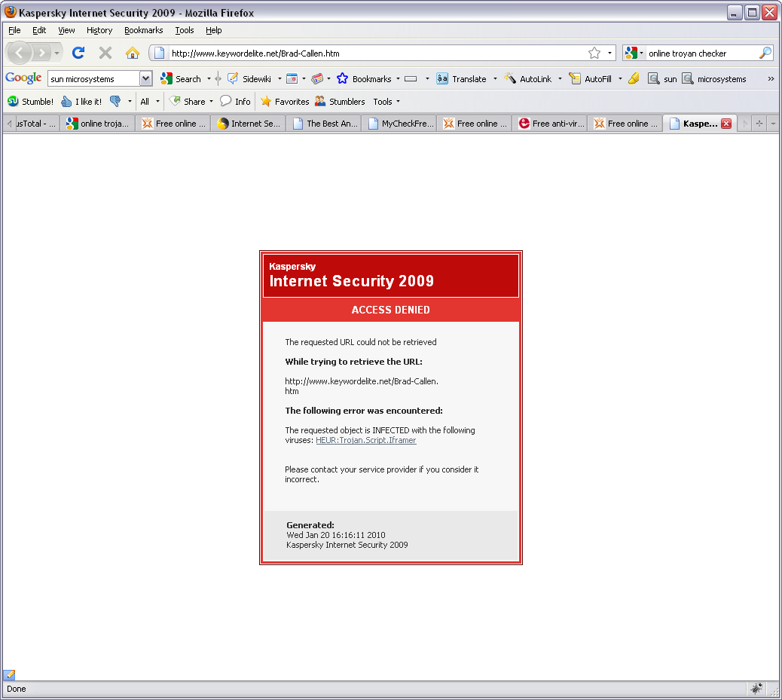Click the magnifier in the search box
The image size is (782, 700).
pos(765,53)
